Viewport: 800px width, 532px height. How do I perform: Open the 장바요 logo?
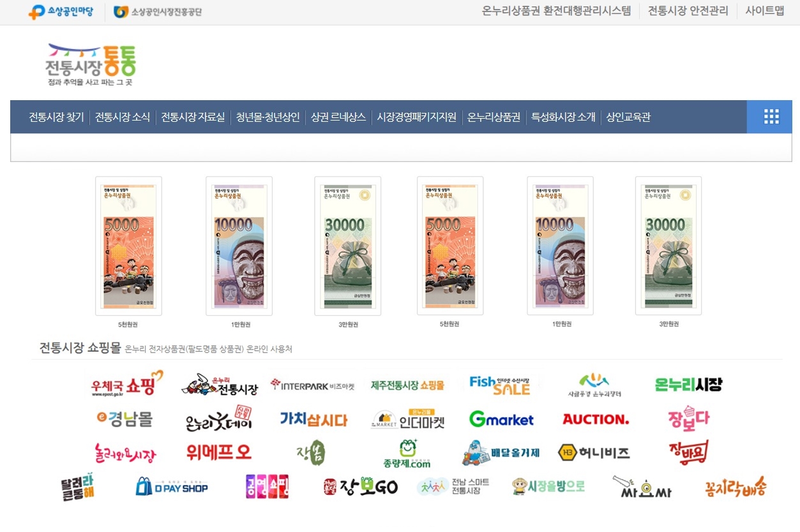coord(688,452)
